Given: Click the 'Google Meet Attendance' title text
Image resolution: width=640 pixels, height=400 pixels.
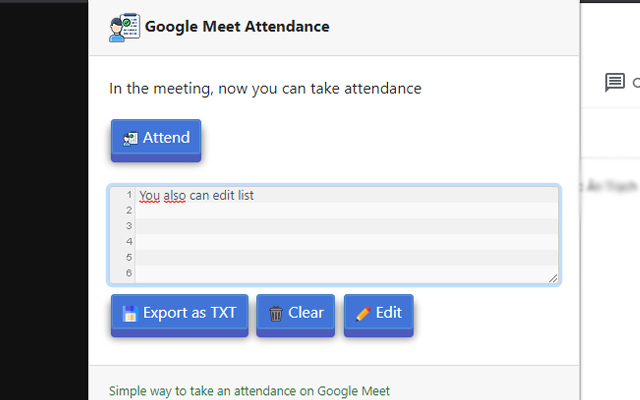Looking at the screenshot, I should coord(237,27).
